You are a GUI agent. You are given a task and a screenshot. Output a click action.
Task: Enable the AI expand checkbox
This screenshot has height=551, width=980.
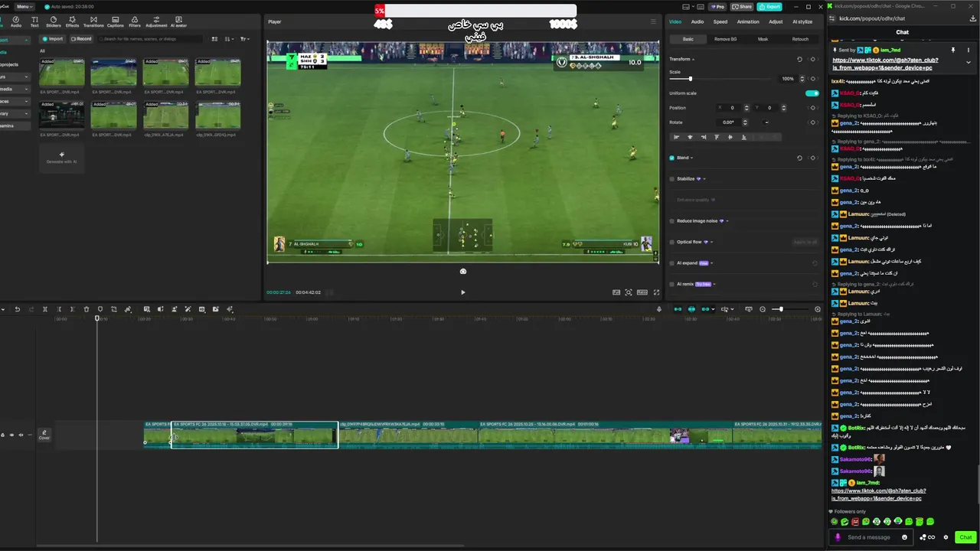click(x=672, y=263)
